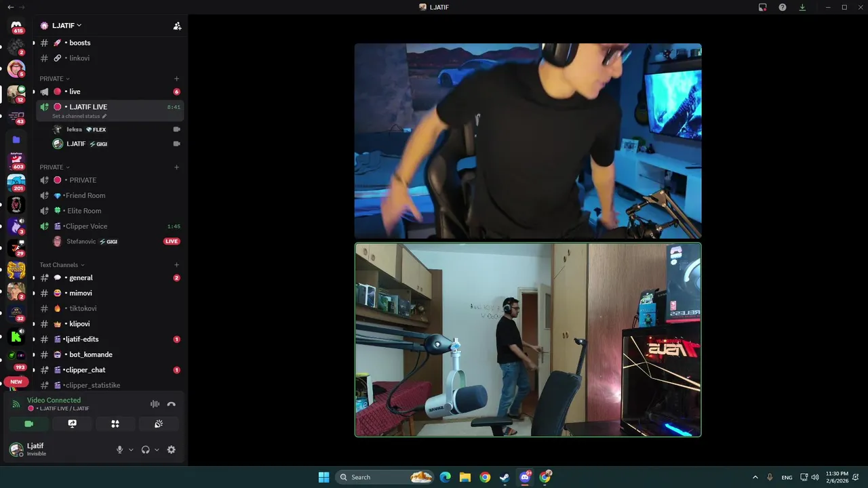Click the bottom webcam video tile
The width and height of the screenshot is (868, 488).
tap(528, 340)
